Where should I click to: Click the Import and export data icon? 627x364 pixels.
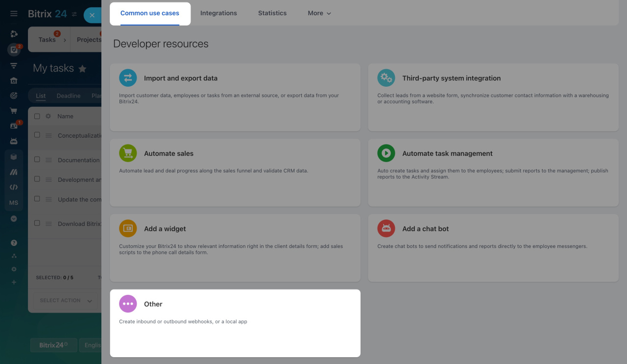pos(128,78)
